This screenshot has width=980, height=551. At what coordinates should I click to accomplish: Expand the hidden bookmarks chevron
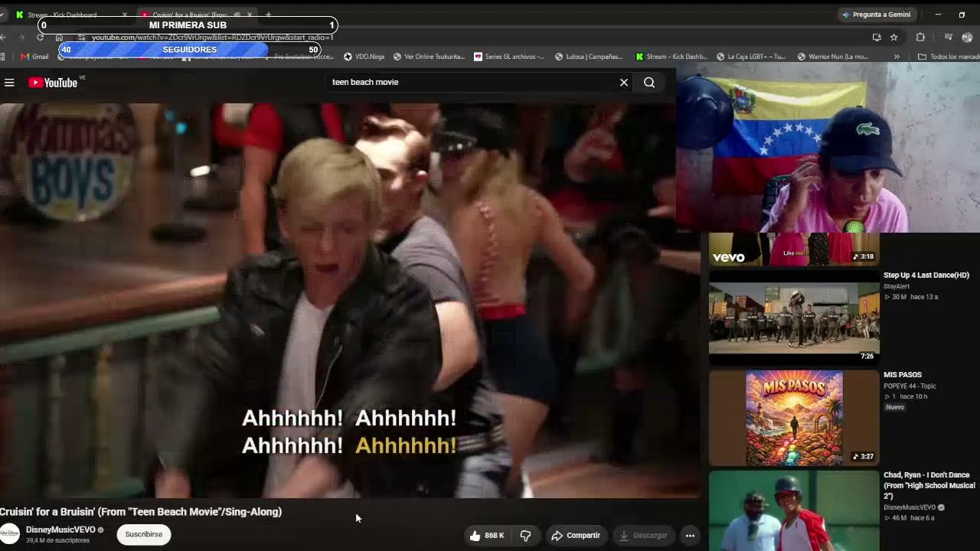pyautogui.click(x=897, y=57)
